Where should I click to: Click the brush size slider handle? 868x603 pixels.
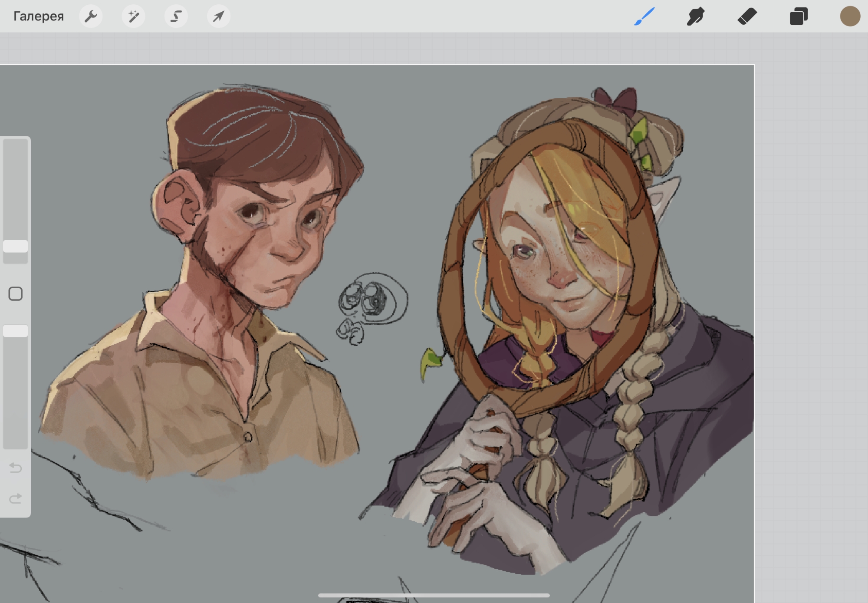[16, 246]
